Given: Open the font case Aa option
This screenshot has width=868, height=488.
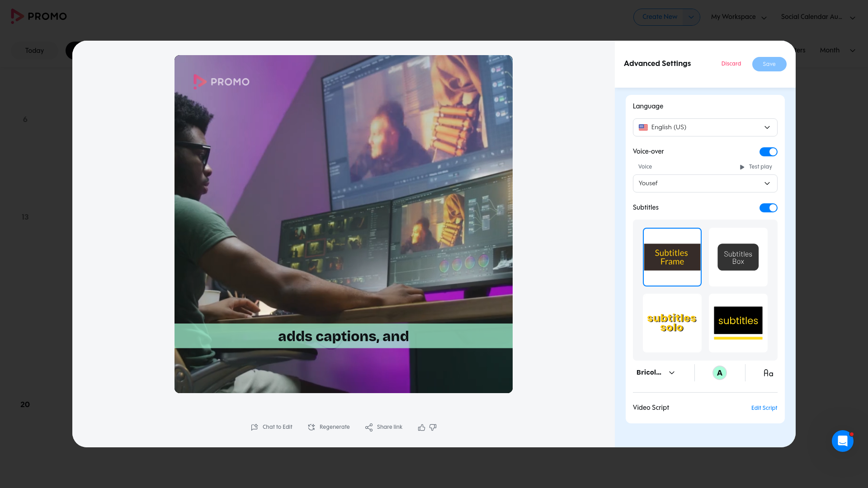Looking at the screenshot, I should pos(768,373).
